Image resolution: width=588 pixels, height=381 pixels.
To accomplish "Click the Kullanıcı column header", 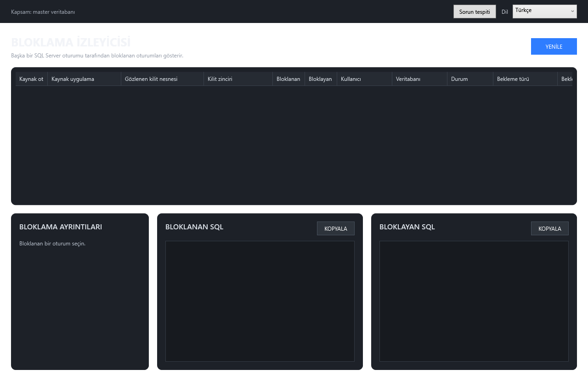I will 364,79.
